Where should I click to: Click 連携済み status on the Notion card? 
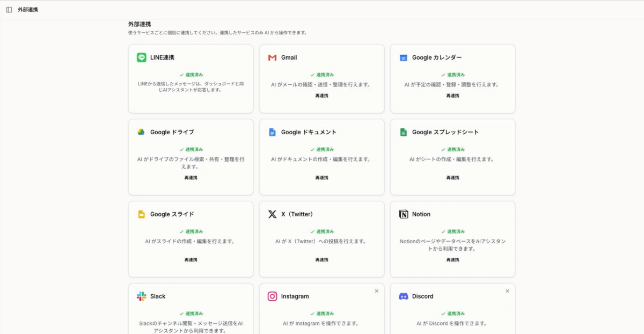(453, 231)
